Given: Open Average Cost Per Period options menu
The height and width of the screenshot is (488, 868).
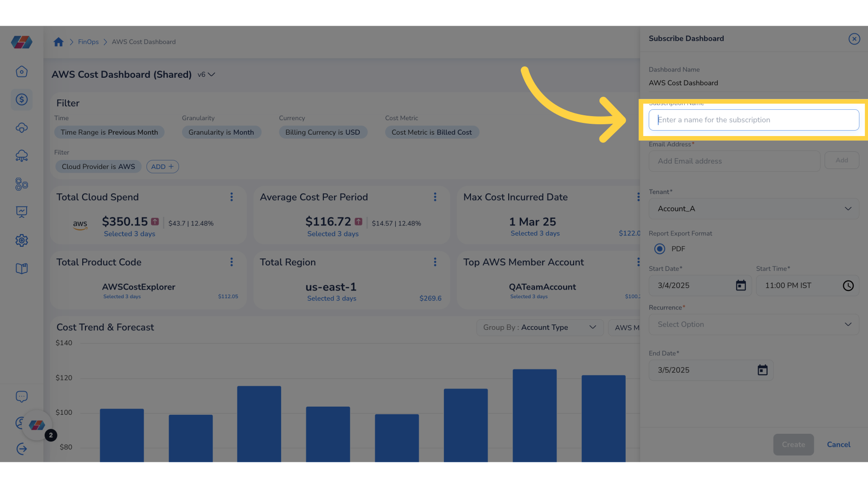Looking at the screenshot, I should (435, 197).
